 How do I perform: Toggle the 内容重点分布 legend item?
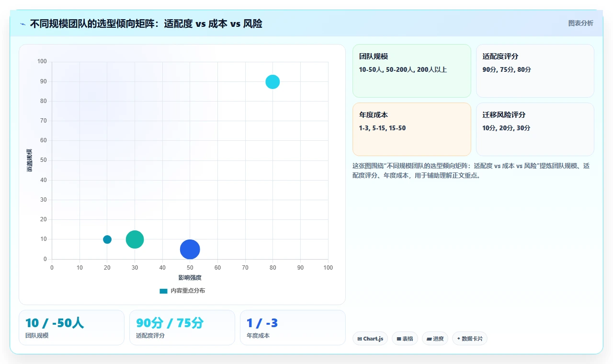(x=182, y=291)
